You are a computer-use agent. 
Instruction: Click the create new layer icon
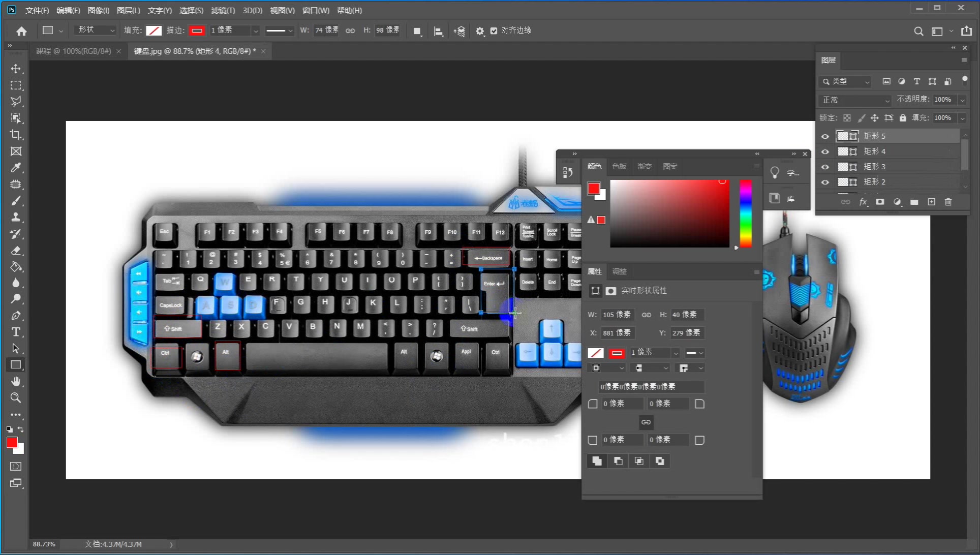(x=931, y=202)
